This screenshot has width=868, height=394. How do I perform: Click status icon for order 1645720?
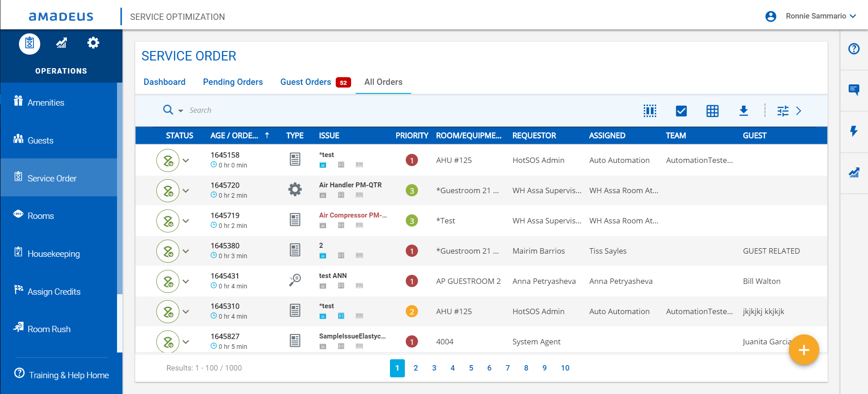(168, 190)
